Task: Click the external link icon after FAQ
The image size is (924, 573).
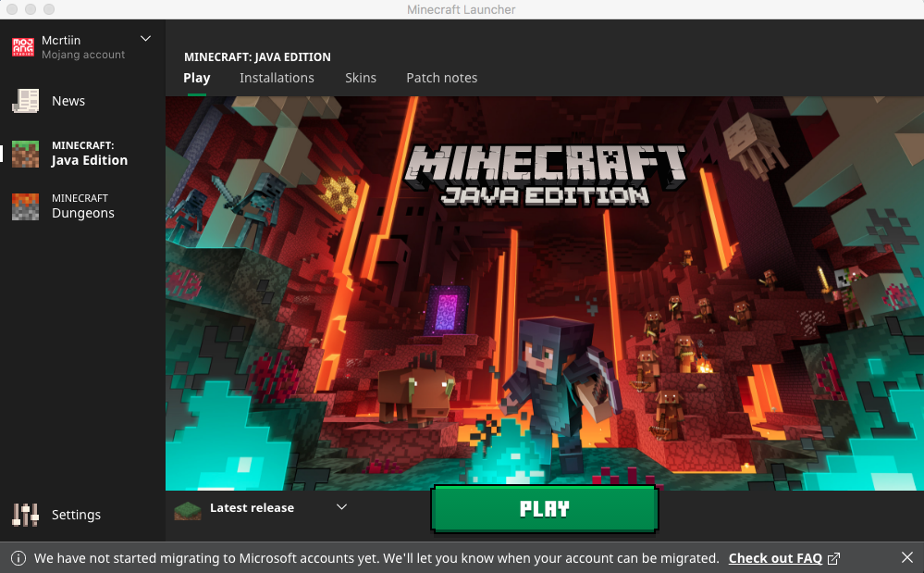Action: pyautogui.click(x=834, y=558)
